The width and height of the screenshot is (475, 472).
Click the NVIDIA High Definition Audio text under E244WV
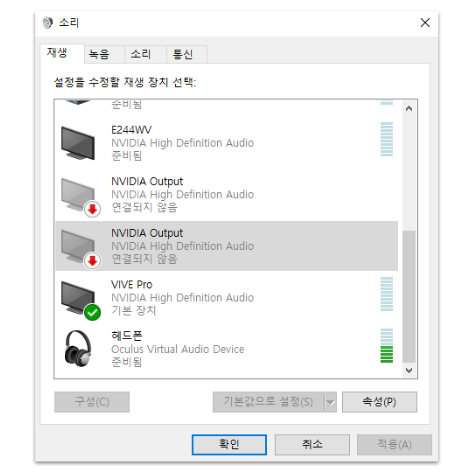(x=182, y=143)
